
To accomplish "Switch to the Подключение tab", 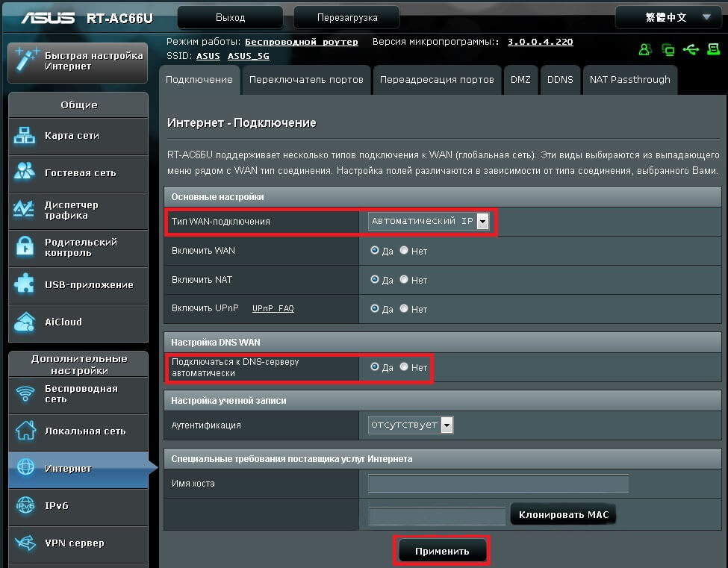I will [199, 80].
